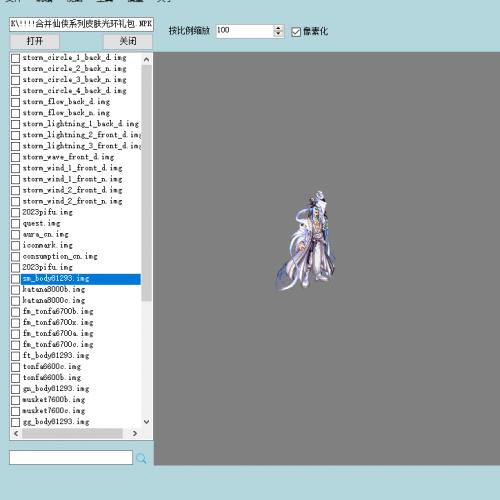Select storm_lightning_3_front_d.img entry
This screenshot has width=500, height=500.
click(x=81, y=146)
